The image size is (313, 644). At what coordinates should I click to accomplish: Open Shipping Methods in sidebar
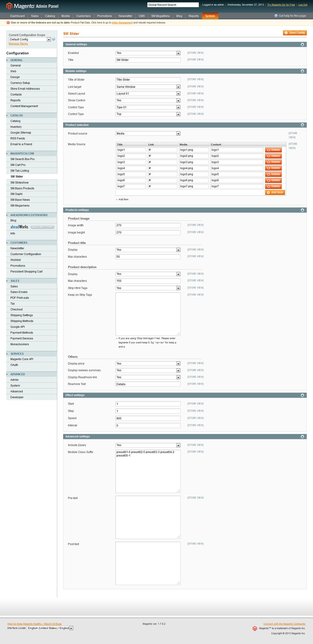(x=22, y=321)
